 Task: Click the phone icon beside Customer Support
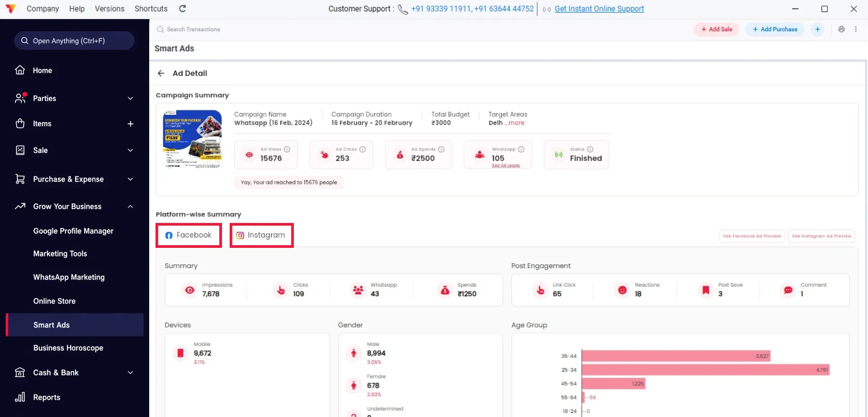(403, 9)
